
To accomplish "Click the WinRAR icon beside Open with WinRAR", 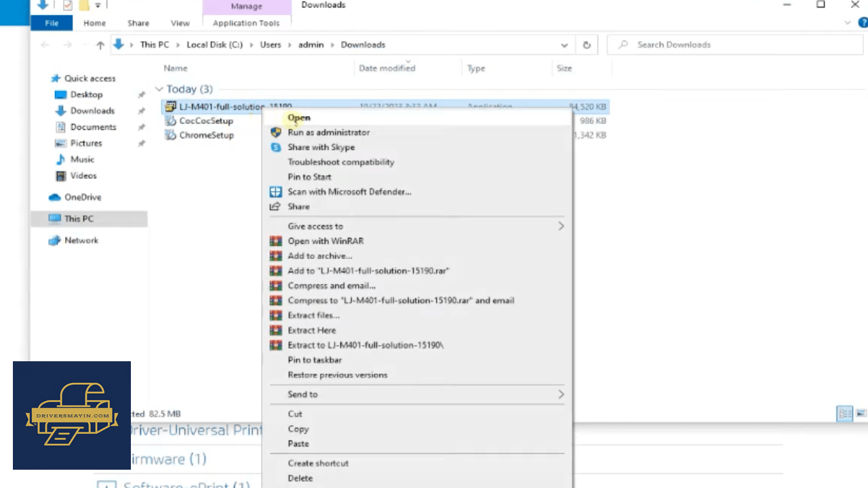I will 275,241.
